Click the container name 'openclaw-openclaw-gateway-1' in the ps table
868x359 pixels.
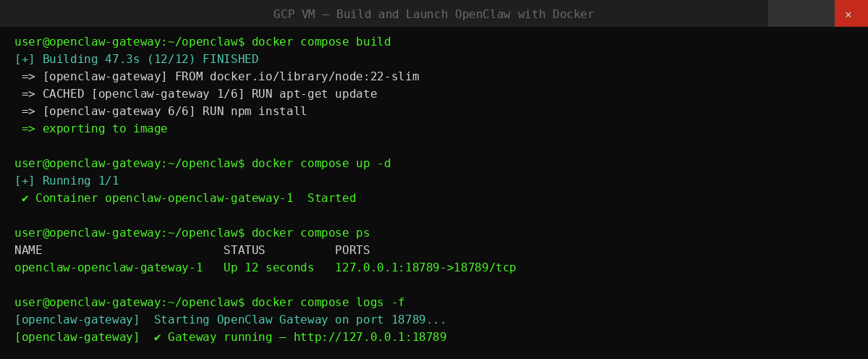[x=109, y=268]
